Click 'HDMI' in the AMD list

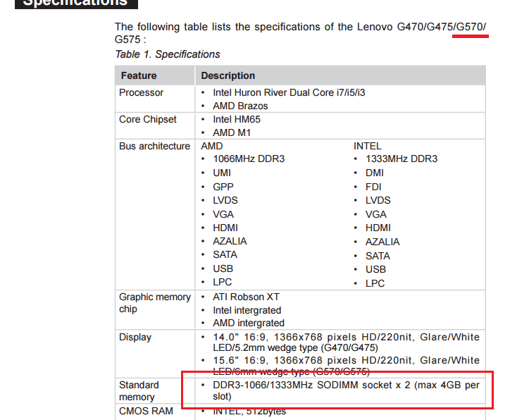pyautogui.click(x=225, y=228)
